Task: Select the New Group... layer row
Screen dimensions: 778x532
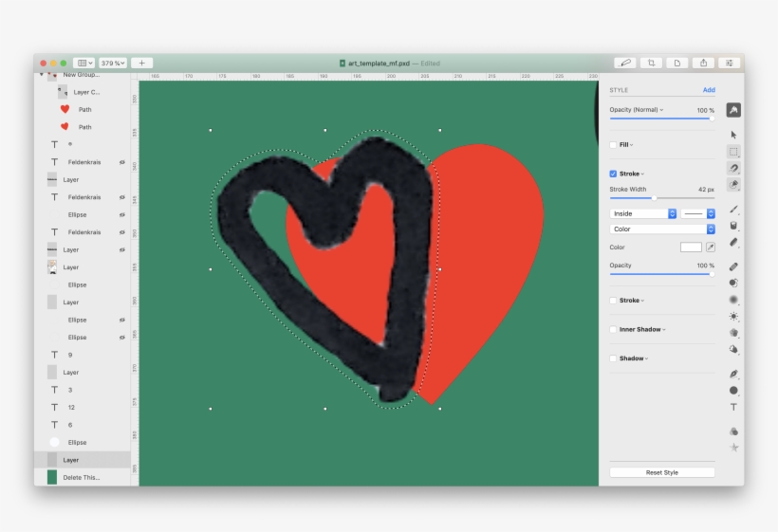Action: (x=83, y=75)
